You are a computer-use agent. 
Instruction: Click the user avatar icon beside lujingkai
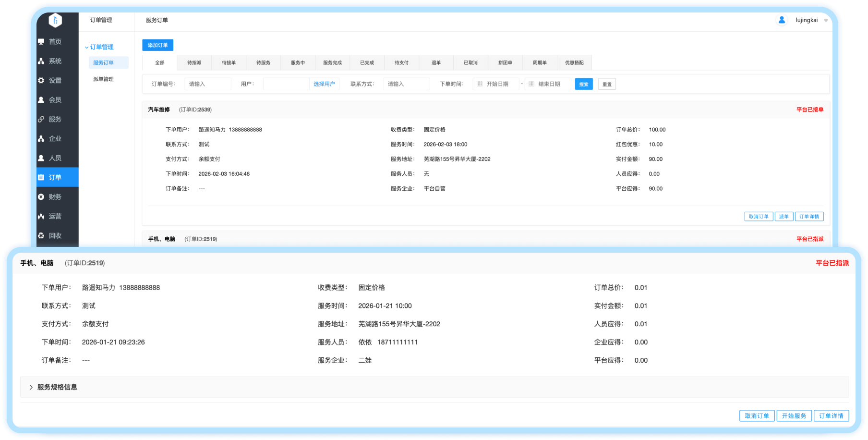782,20
